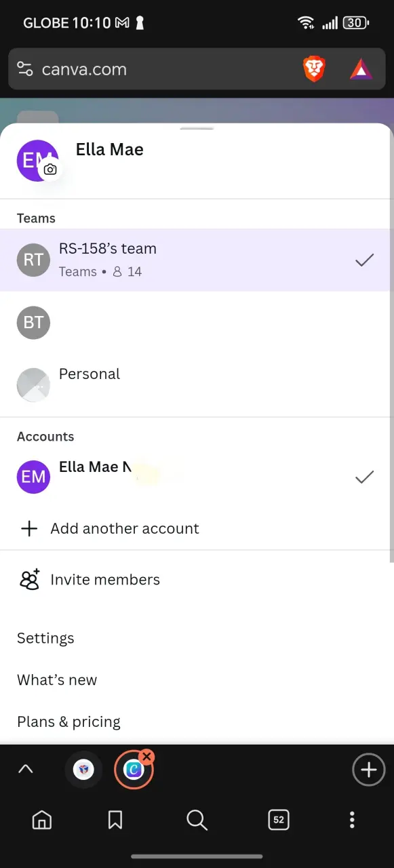Select RS-158's team checkmark row
The width and height of the screenshot is (394, 868).
(195, 260)
